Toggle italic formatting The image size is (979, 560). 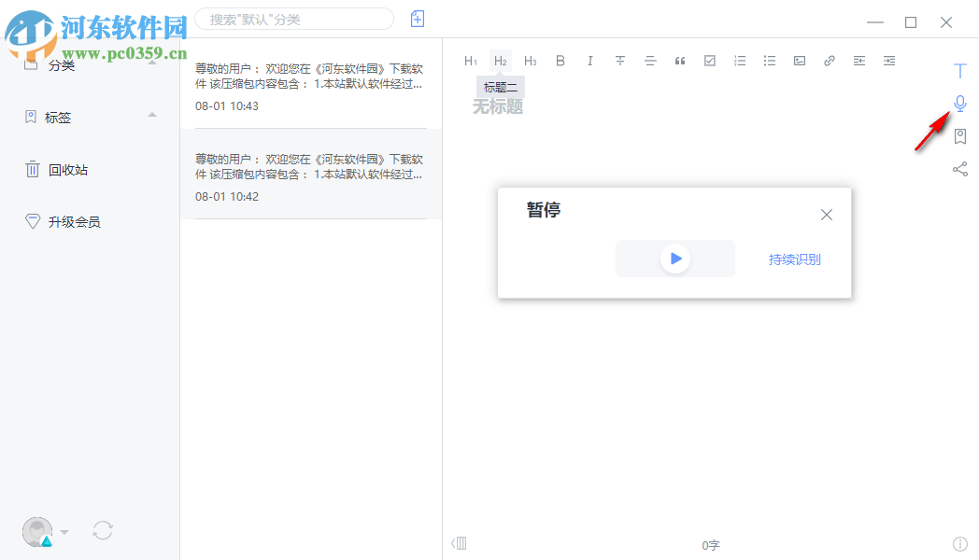pos(590,60)
